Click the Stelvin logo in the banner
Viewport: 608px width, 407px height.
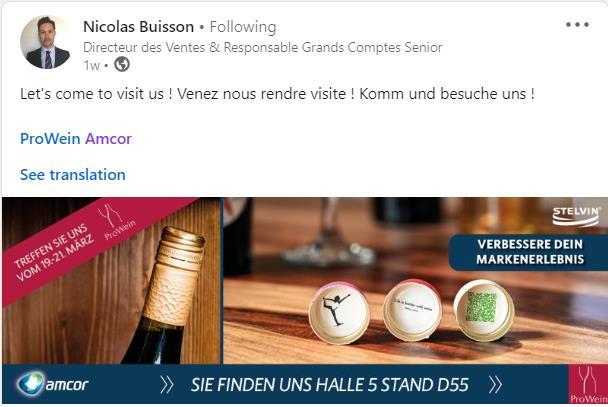[575, 216]
